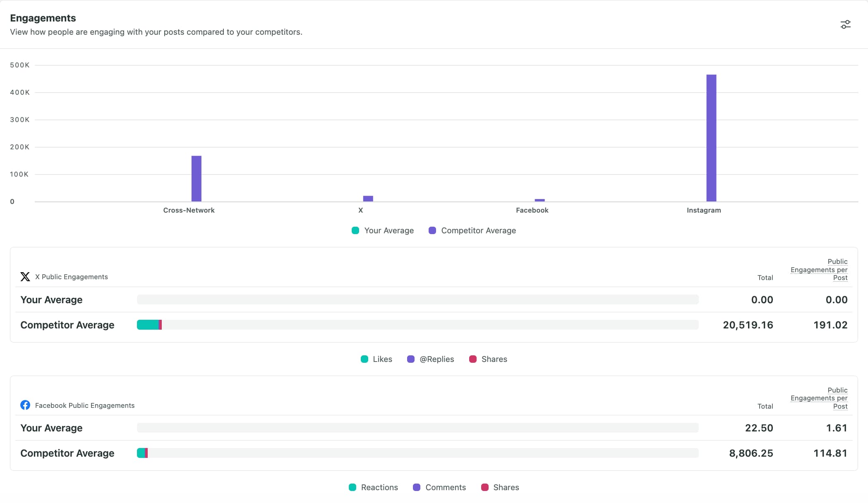Open the chart filter settings icon
Viewport: 868px width, 503px height.
point(845,24)
